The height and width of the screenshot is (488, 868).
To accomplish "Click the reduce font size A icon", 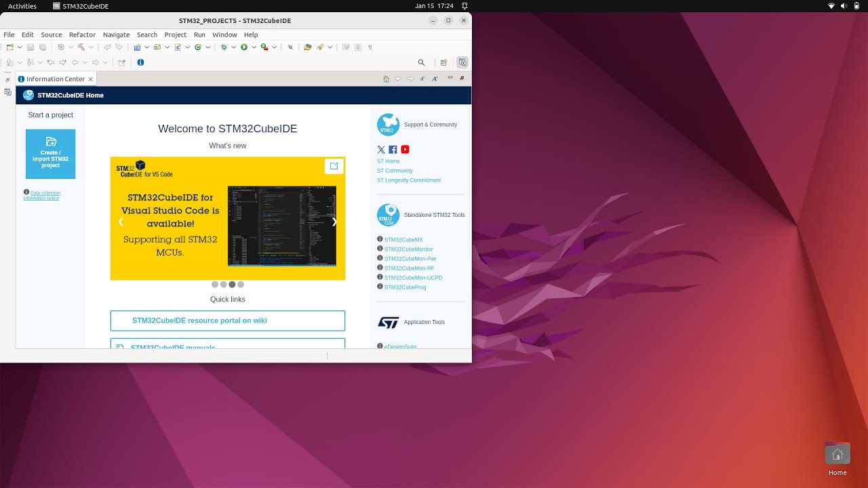I will tap(422, 79).
